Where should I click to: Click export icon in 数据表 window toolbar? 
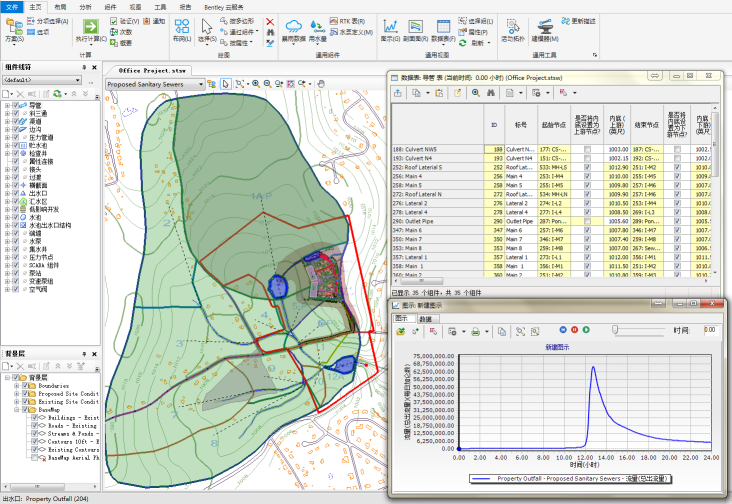tap(398, 93)
